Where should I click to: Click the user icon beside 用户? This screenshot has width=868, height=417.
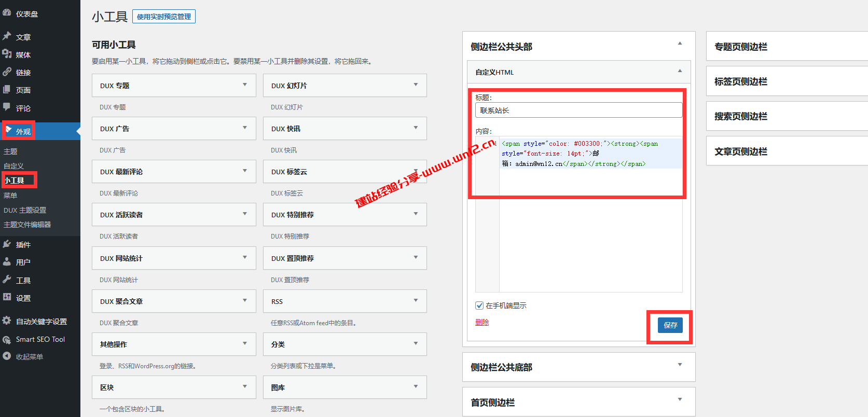pos(7,261)
